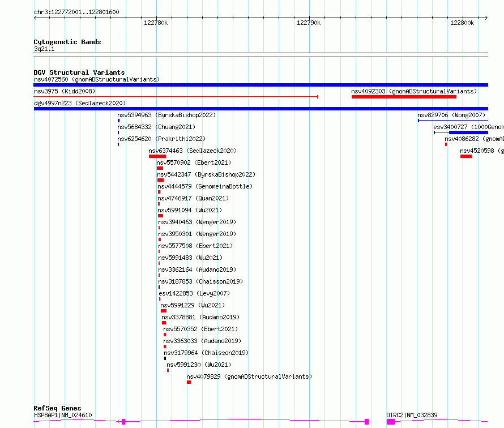Click the 122790k ruler tick label
Viewport: 504px width, 428px height.
pos(309,23)
